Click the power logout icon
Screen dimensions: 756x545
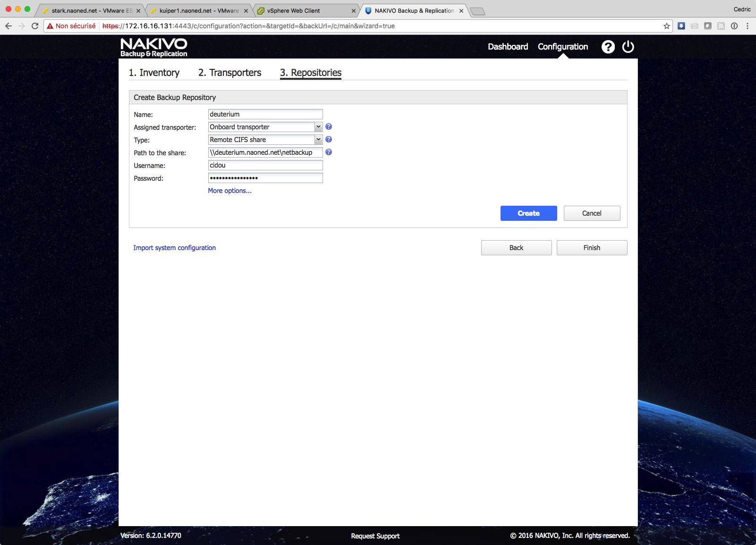click(628, 47)
